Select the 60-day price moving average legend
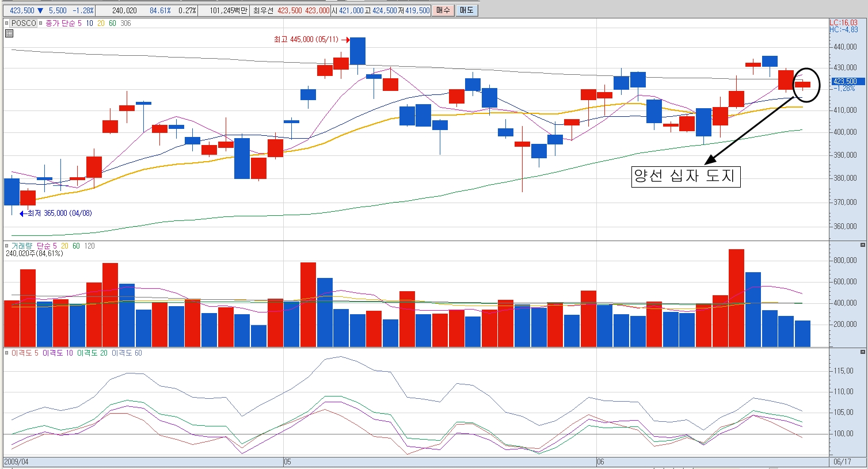 click(112, 24)
